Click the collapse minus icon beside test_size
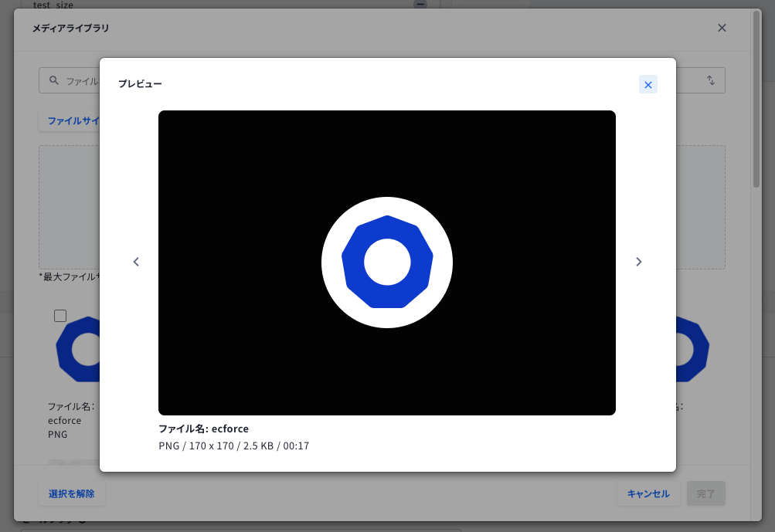 [x=420, y=5]
